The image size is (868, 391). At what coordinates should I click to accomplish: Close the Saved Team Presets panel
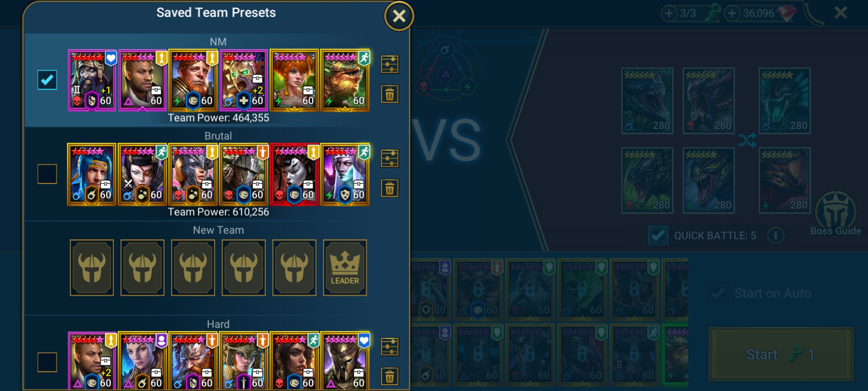[x=399, y=16]
